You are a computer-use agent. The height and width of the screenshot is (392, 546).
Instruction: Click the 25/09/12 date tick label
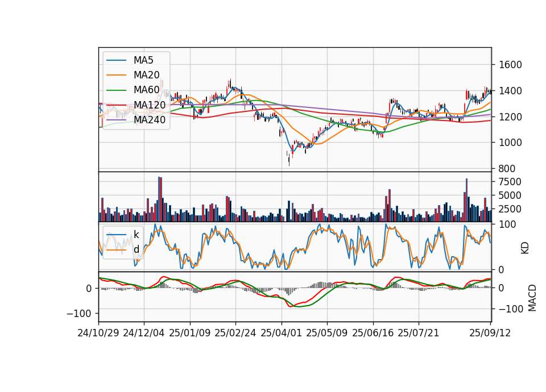[x=490, y=333]
